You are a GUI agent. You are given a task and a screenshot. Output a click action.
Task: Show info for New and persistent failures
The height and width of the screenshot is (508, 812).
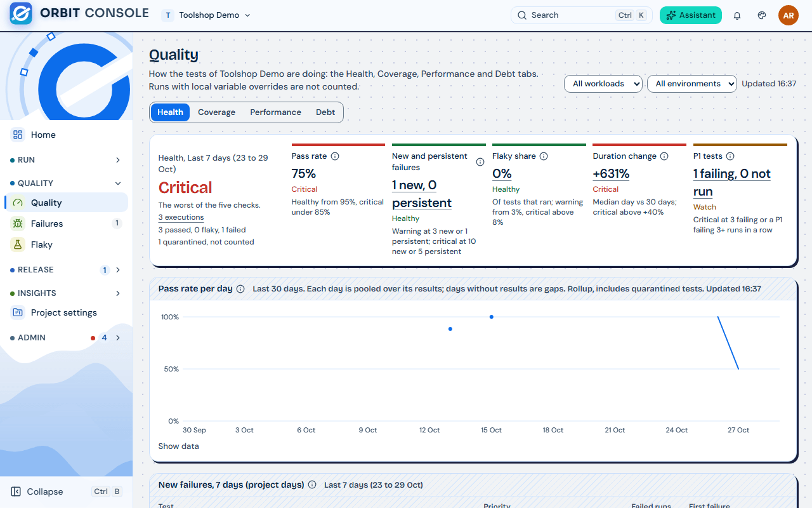coord(480,162)
